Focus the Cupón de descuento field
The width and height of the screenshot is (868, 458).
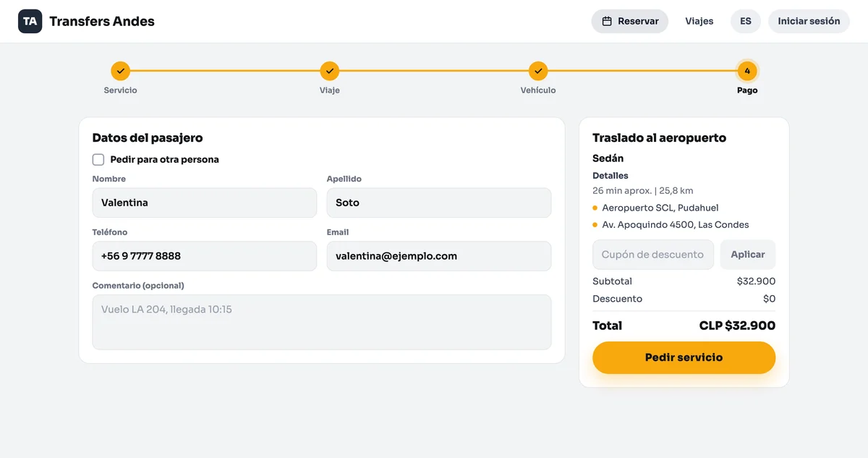(x=653, y=255)
